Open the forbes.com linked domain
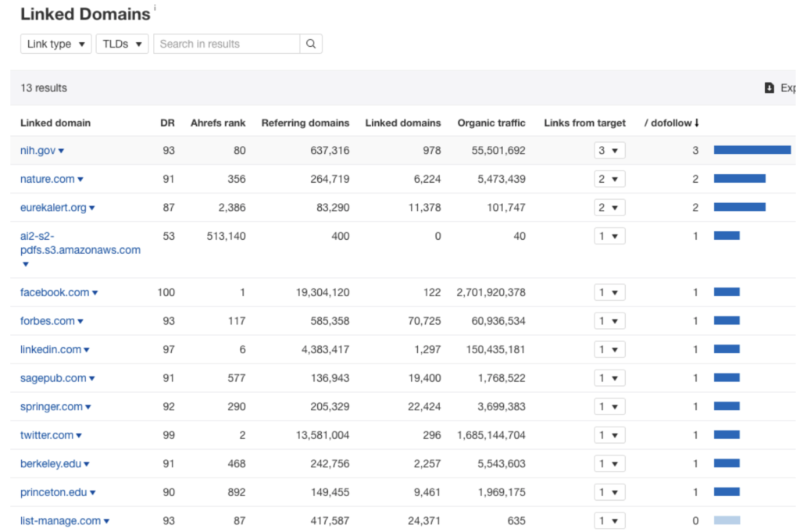The image size is (800, 532). (48, 321)
